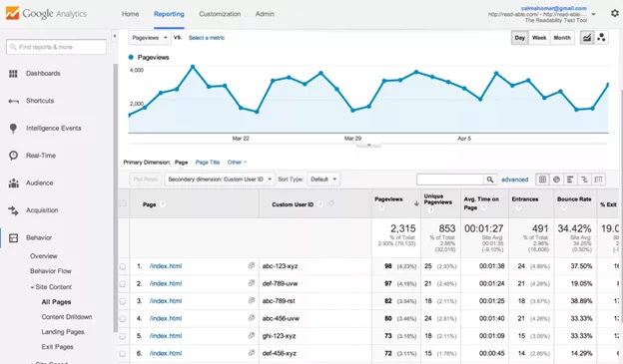Click the Google Analytics logo
The height and width of the screenshot is (364, 623).
click(x=46, y=14)
